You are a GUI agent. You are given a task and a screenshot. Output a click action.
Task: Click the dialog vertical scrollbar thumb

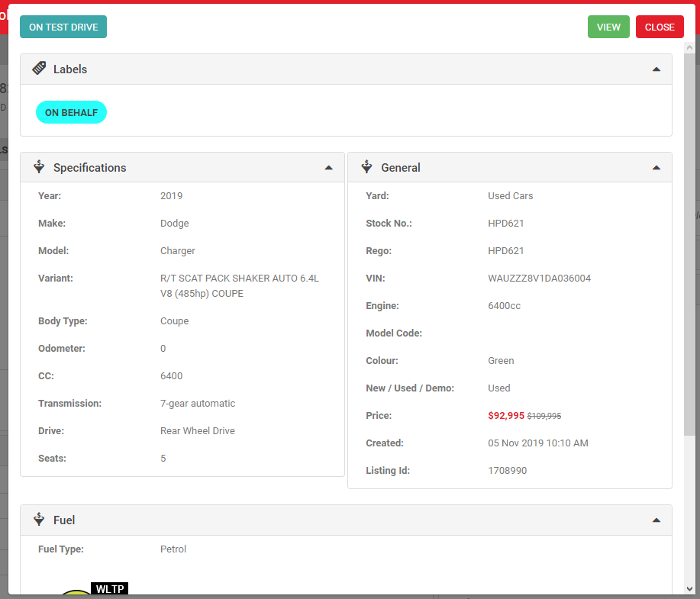(x=689, y=244)
